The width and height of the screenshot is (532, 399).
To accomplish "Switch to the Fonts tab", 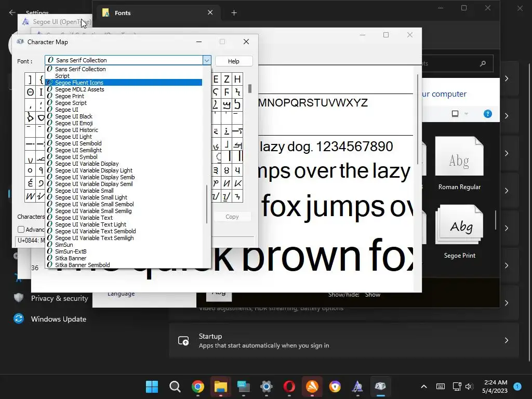I will [x=158, y=13].
